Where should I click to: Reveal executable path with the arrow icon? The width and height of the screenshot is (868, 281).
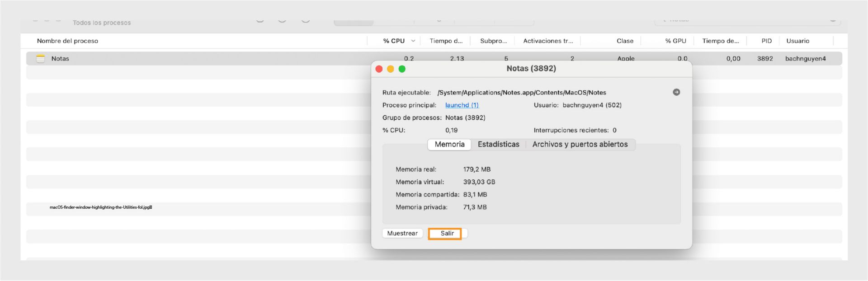click(x=676, y=92)
